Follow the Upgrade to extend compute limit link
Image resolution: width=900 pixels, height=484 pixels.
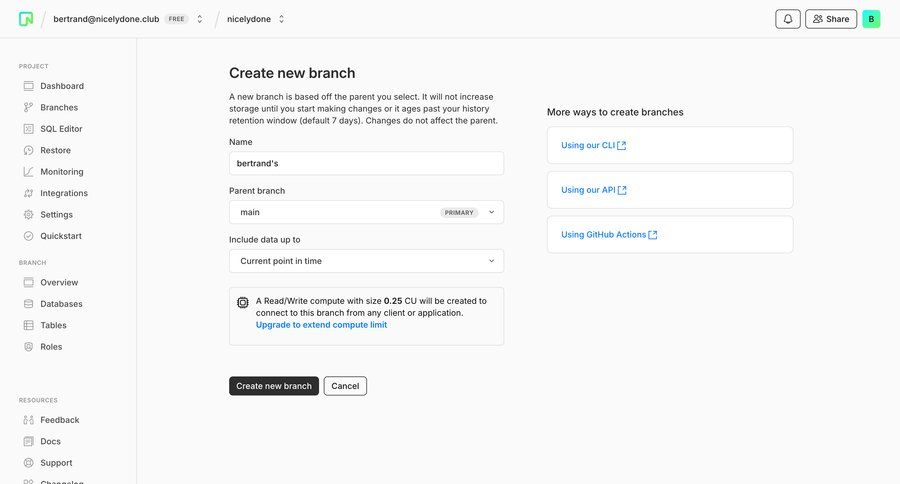pyautogui.click(x=321, y=325)
